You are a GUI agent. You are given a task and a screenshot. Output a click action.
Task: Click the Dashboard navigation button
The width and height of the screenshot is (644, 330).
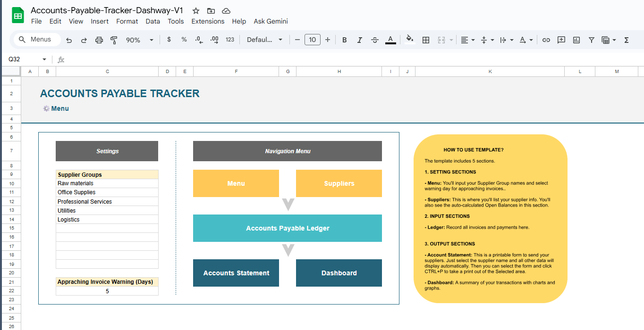pyautogui.click(x=339, y=273)
